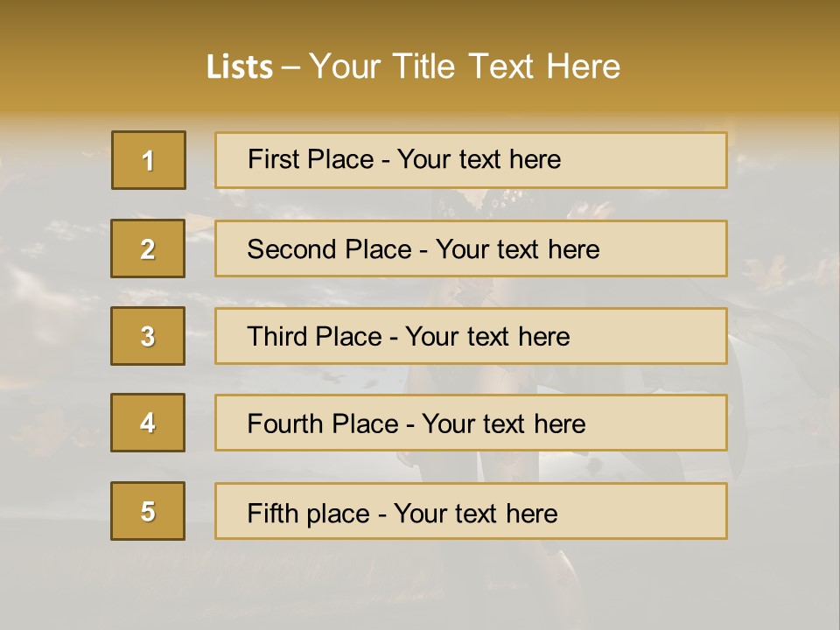Click the Fourth Place text bar

point(471,423)
